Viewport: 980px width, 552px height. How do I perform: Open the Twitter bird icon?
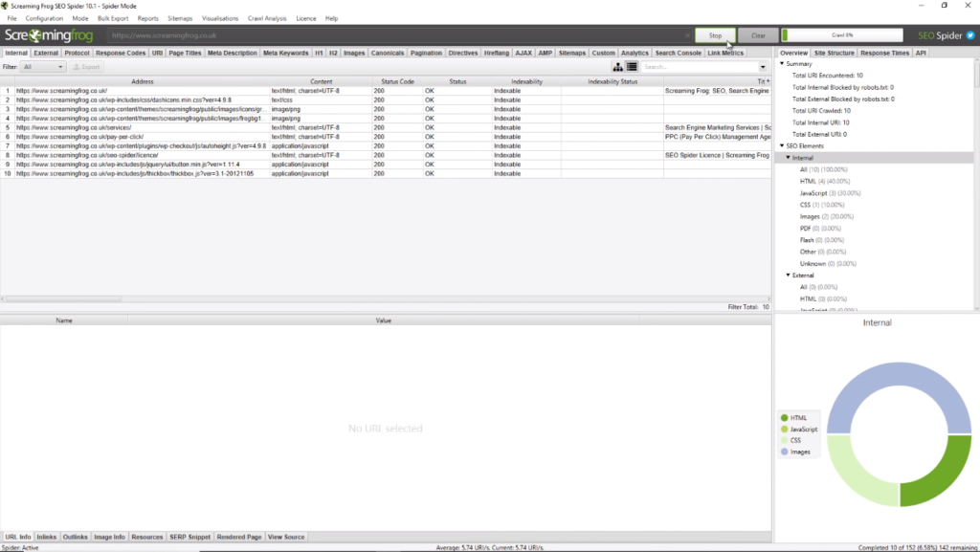(970, 35)
